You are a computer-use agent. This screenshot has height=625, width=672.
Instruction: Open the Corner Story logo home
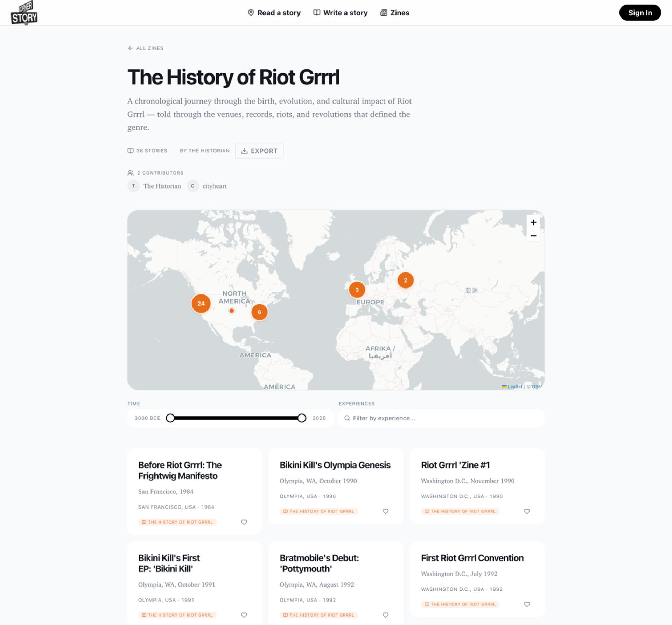(x=24, y=13)
